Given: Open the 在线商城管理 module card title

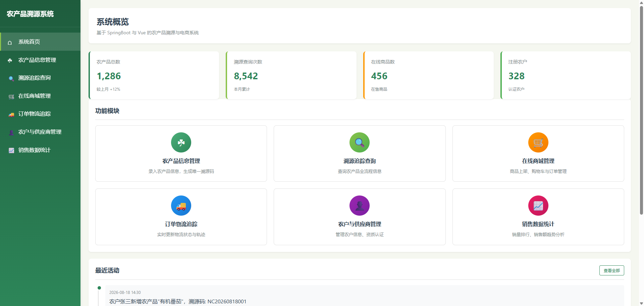Looking at the screenshot, I should (x=538, y=161).
